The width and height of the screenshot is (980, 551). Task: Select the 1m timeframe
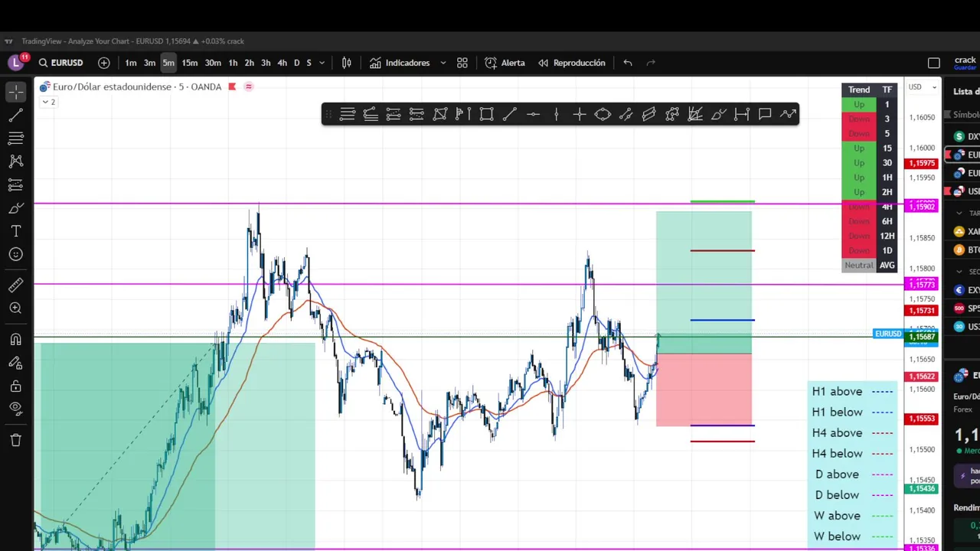pyautogui.click(x=131, y=63)
